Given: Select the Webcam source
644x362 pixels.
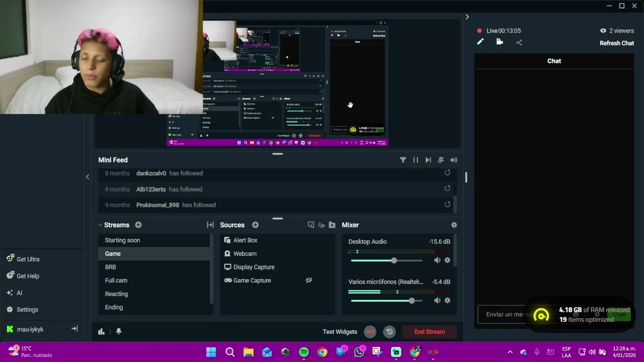Looking at the screenshot, I should (277, 254).
